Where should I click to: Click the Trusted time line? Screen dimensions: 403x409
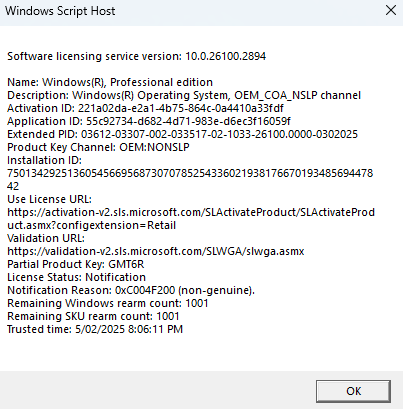click(95, 329)
